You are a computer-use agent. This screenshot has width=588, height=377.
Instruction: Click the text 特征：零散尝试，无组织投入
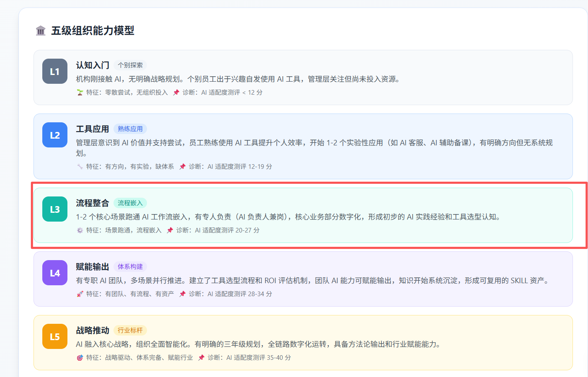click(x=127, y=92)
